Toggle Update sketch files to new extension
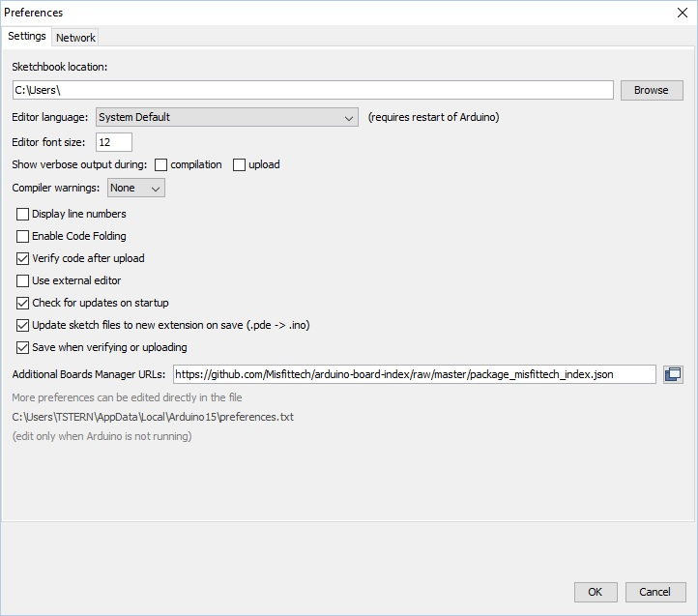Screen dimensions: 698x616 [x=22, y=325]
